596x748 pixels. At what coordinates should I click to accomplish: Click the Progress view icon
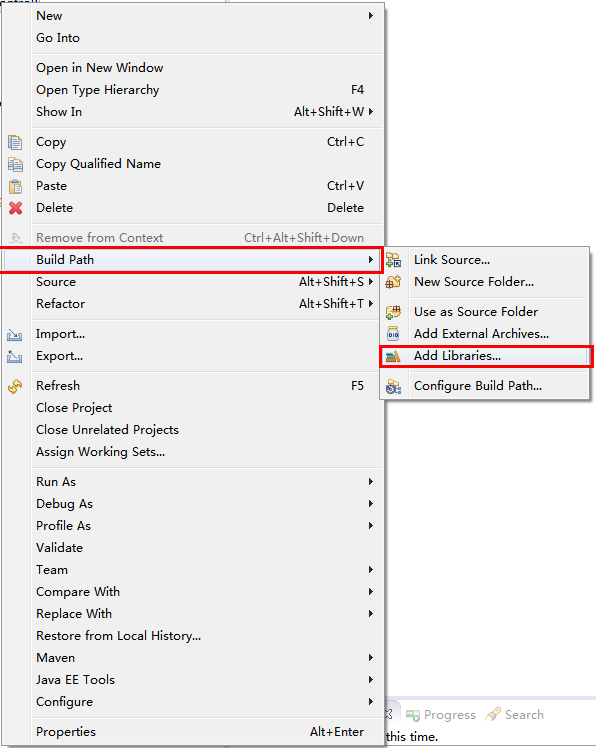point(412,715)
